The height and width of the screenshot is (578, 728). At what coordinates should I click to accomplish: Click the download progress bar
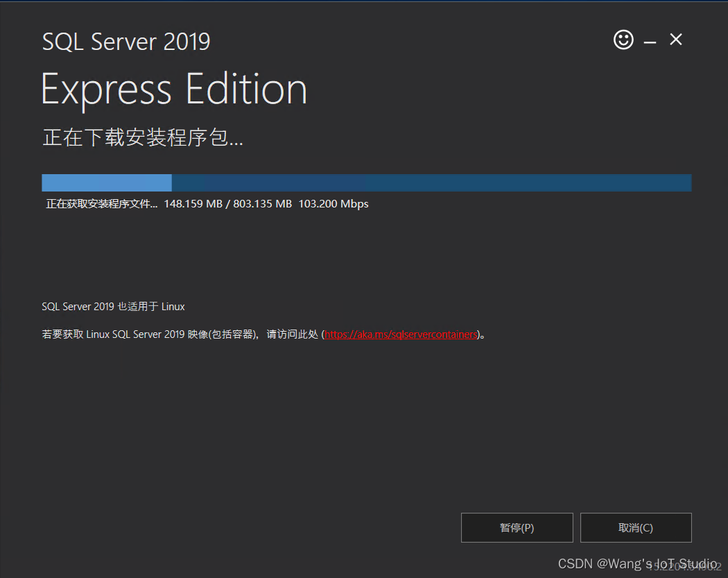[x=366, y=182]
